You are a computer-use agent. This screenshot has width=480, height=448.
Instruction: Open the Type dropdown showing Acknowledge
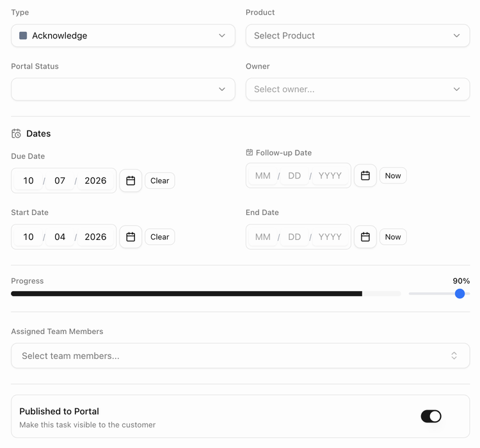[x=123, y=36]
